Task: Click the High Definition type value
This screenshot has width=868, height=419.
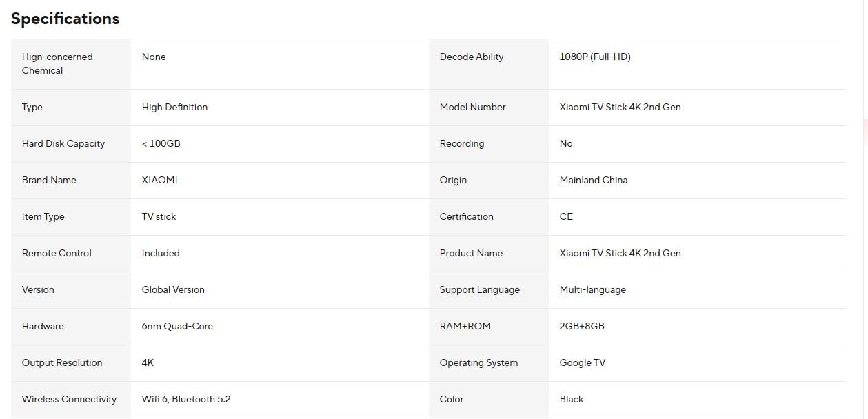Action: tap(174, 107)
